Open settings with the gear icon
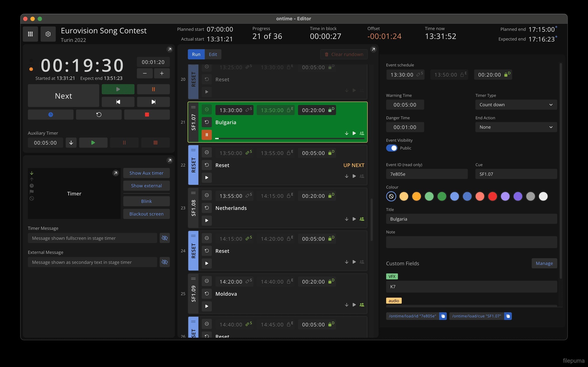Screen dimensions: 588x367 point(48,34)
